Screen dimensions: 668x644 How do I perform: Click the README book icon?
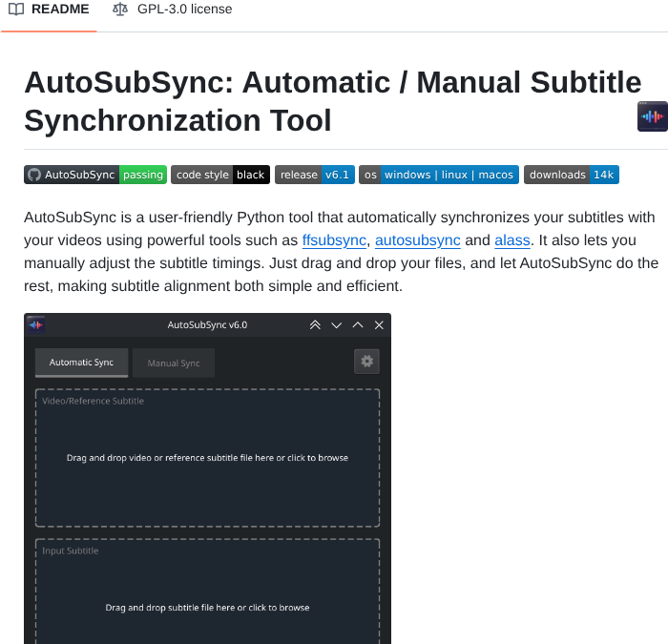click(16, 10)
